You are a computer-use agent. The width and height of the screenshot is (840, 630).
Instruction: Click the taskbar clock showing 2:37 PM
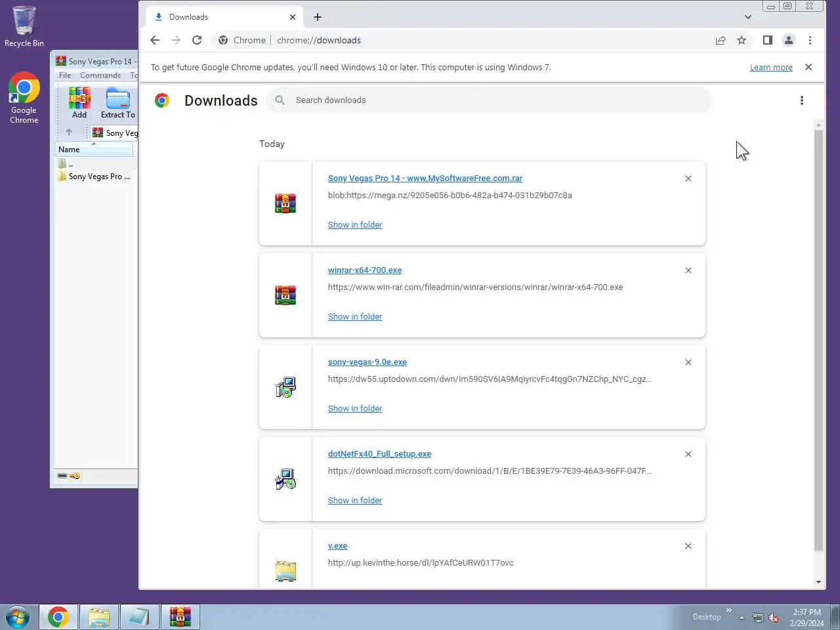(x=807, y=618)
